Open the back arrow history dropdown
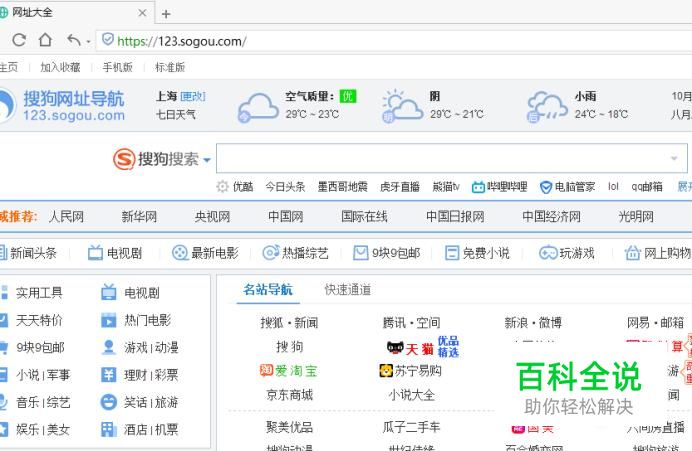Viewport: 692px width, 451px height. 88,42
